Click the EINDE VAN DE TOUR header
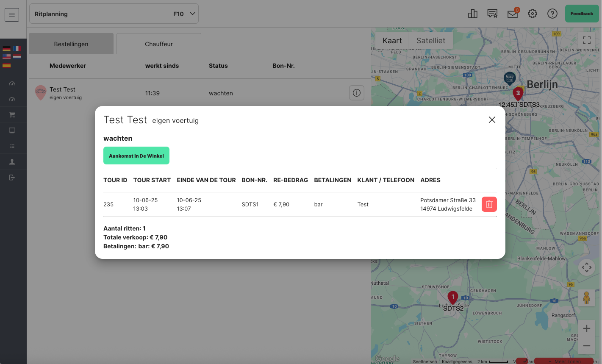Screen dimensions: 602x364 [206, 180]
